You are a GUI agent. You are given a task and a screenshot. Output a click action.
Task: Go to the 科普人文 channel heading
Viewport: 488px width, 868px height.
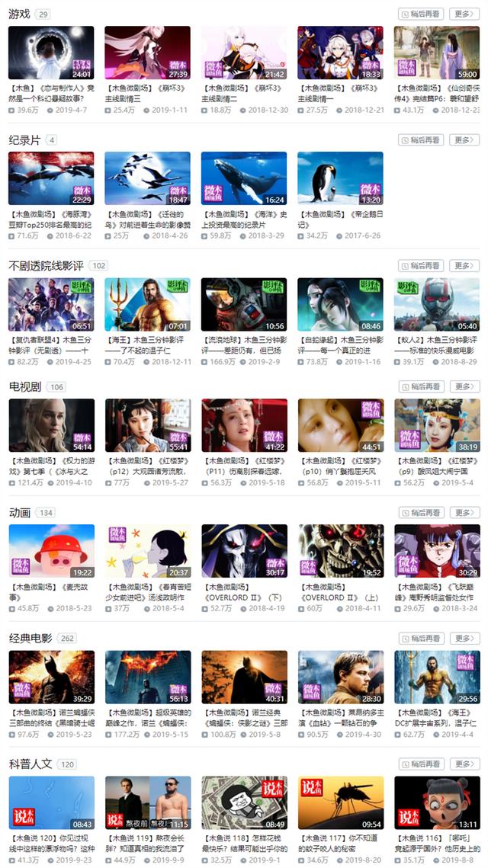(x=30, y=764)
